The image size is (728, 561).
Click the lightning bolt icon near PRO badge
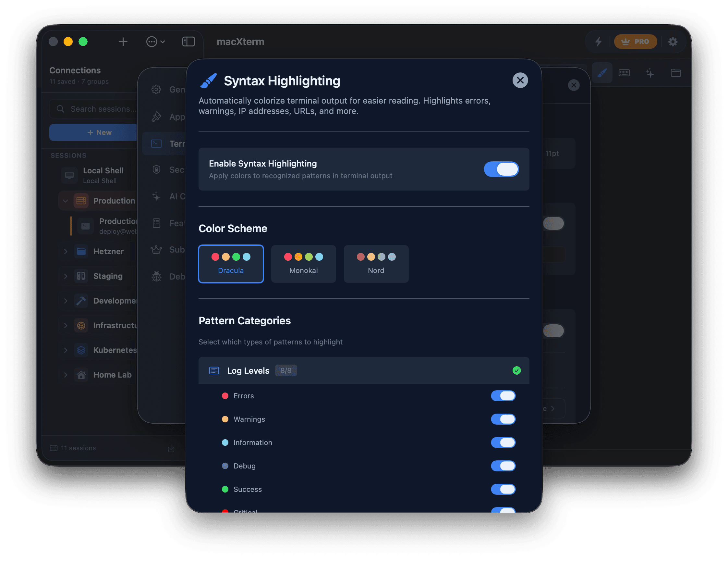click(599, 42)
